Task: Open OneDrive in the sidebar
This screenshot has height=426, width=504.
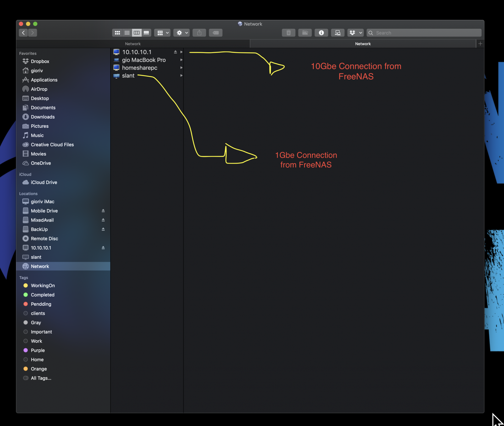Action: click(63, 163)
